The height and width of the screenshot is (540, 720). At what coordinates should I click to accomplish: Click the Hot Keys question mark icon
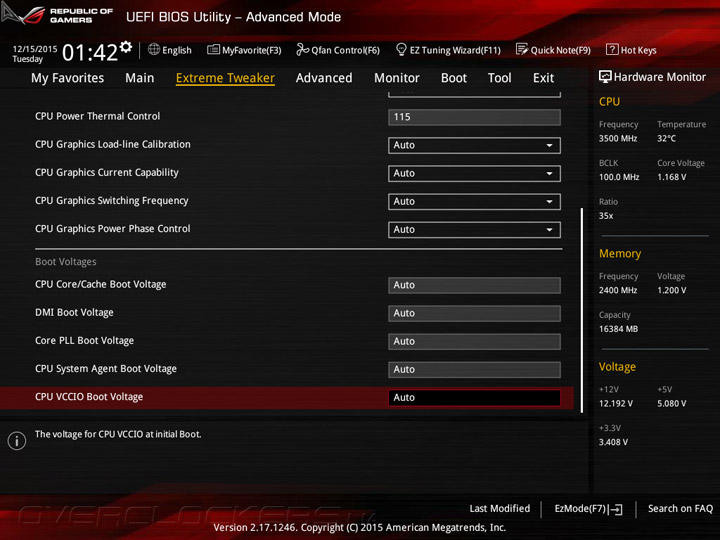[612, 50]
